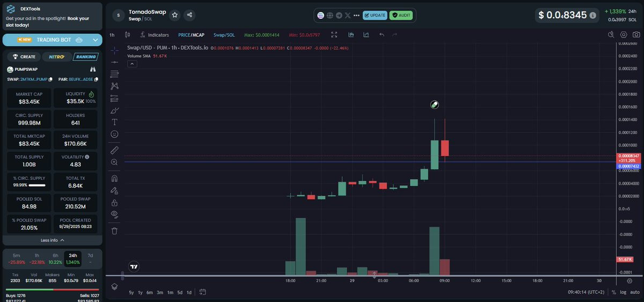The image size is (644, 302).
Task: Select the brush drawing tool
Action: pos(114,110)
